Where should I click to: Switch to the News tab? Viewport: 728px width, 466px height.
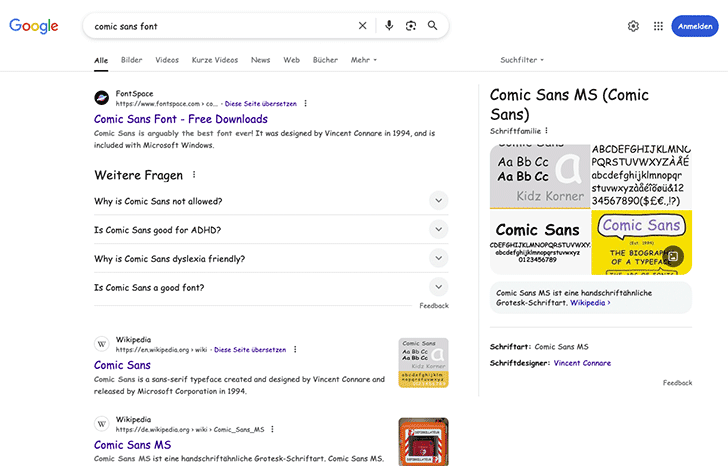pyautogui.click(x=260, y=60)
